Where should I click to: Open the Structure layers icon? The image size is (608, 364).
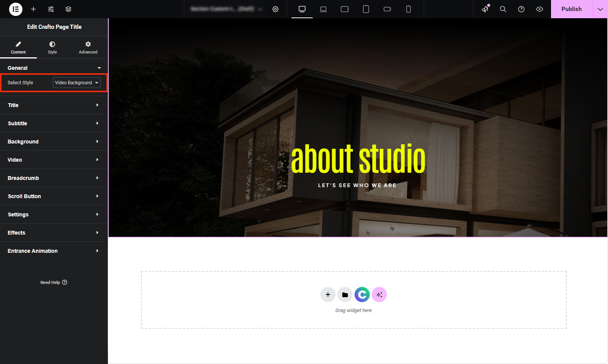68,9
